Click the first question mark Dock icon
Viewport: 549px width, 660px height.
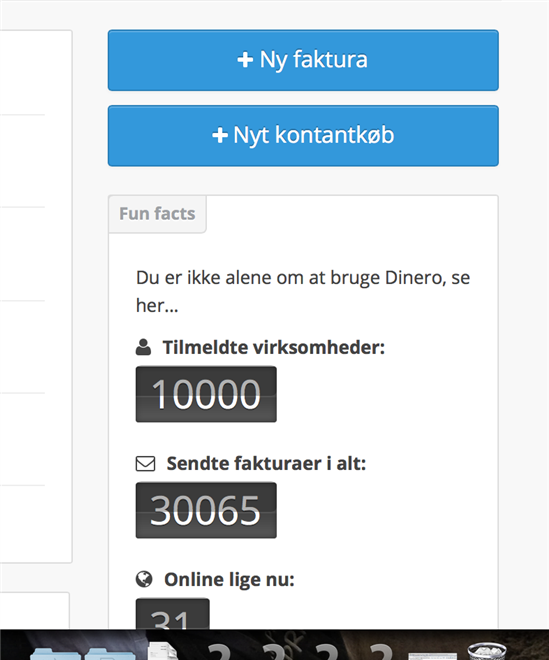pos(220,651)
